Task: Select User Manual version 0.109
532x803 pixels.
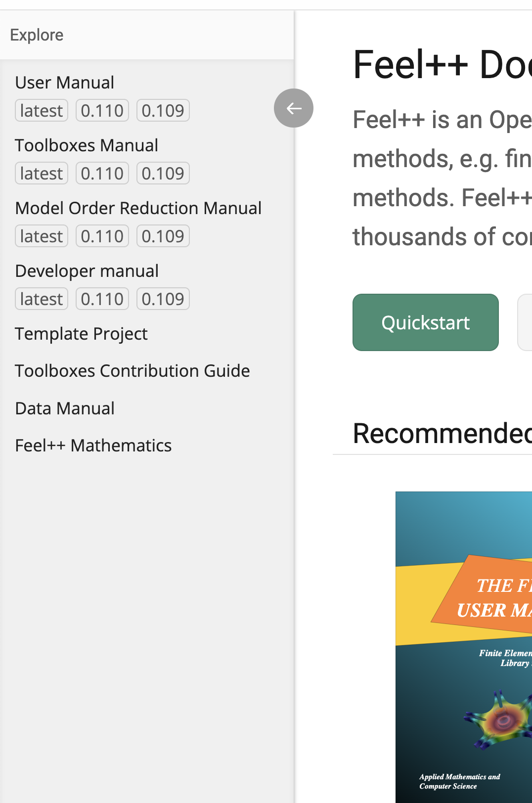Action: [163, 110]
